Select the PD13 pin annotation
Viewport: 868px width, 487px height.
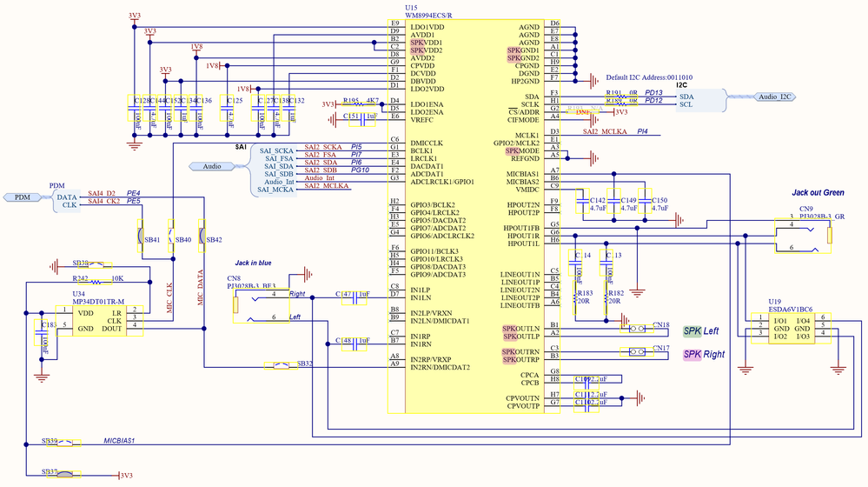pos(653,92)
